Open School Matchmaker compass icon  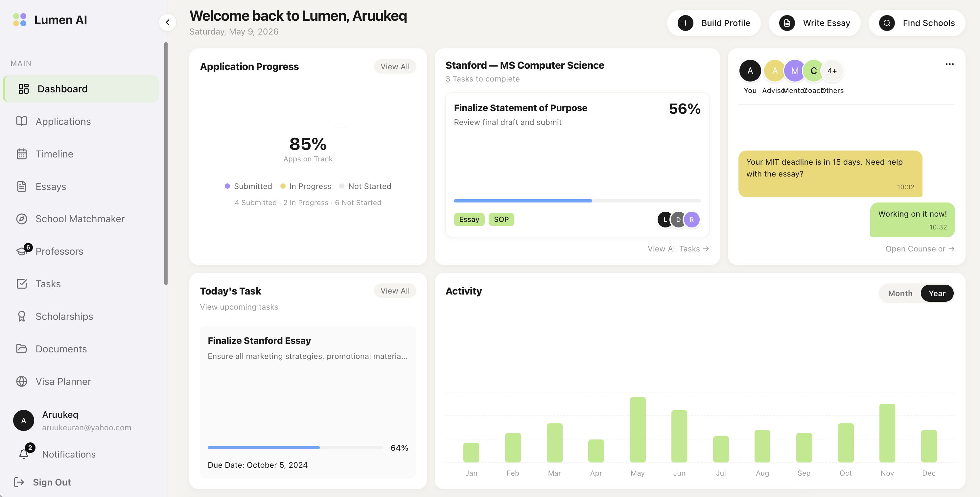pyautogui.click(x=22, y=219)
